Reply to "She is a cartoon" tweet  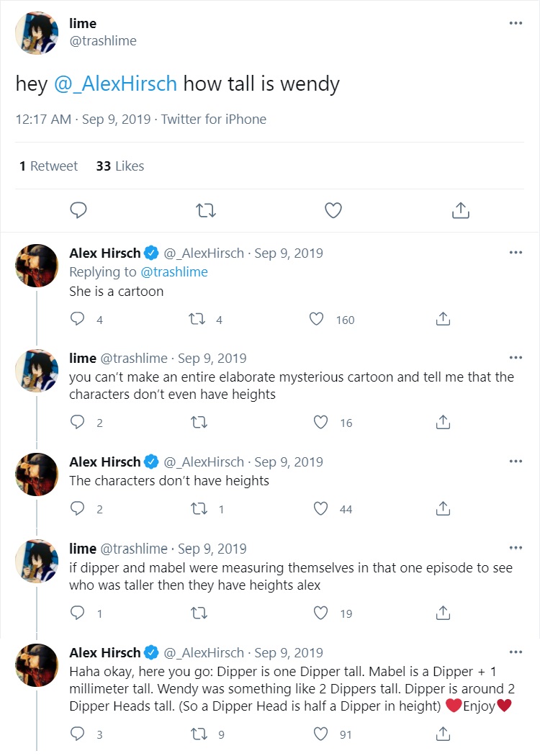(78, 319)
